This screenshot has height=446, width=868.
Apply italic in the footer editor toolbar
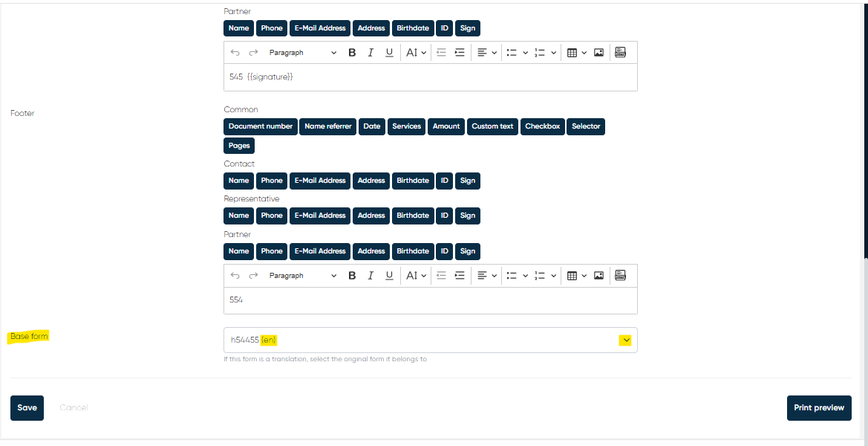(x=371, y=276)
